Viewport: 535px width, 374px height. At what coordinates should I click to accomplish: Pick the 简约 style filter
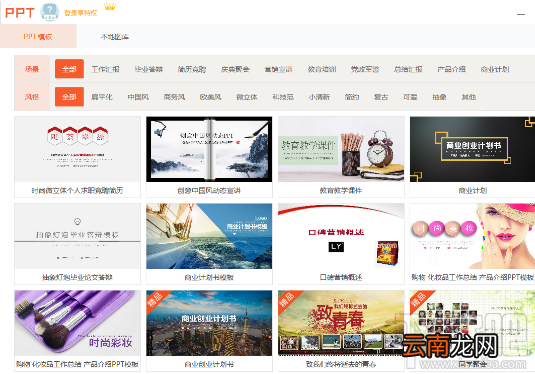point(352,97)
